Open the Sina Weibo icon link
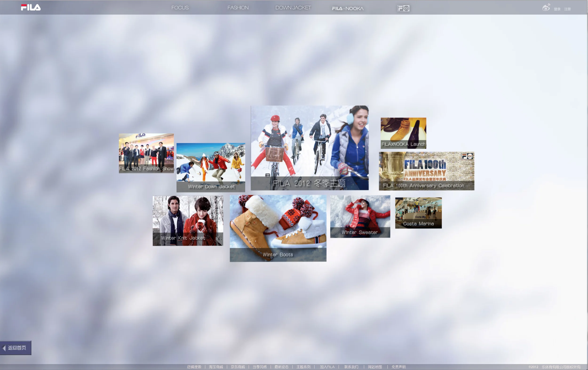Screen dimensions: 588x370 [546, 8]
